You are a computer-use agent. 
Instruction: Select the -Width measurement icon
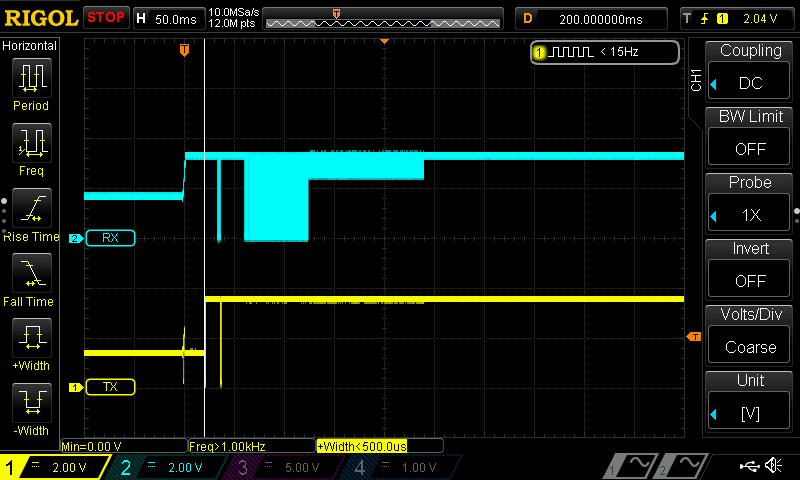click(x=32, y=402)
